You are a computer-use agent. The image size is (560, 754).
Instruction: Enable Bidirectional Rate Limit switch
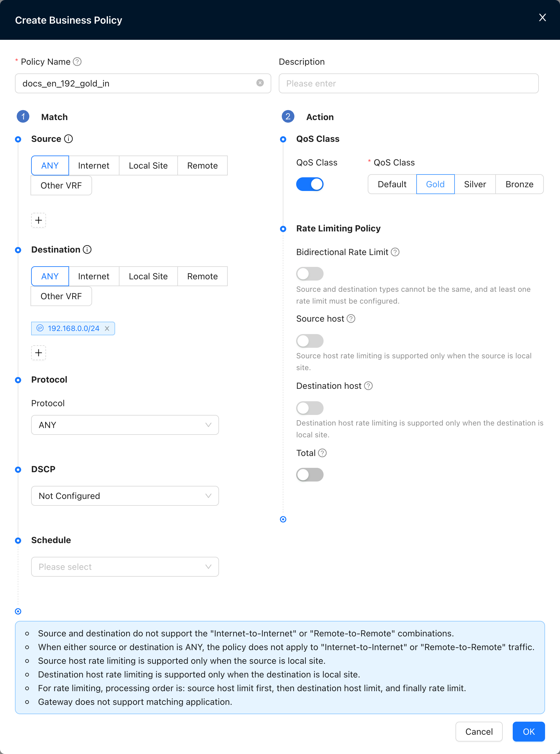click(x=310, y=274)
